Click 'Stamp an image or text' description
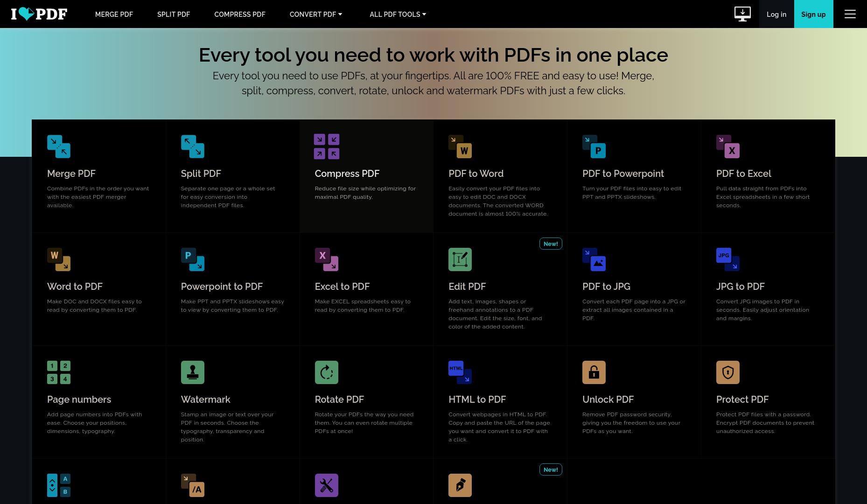867x504 pixels. pos(227,427)
